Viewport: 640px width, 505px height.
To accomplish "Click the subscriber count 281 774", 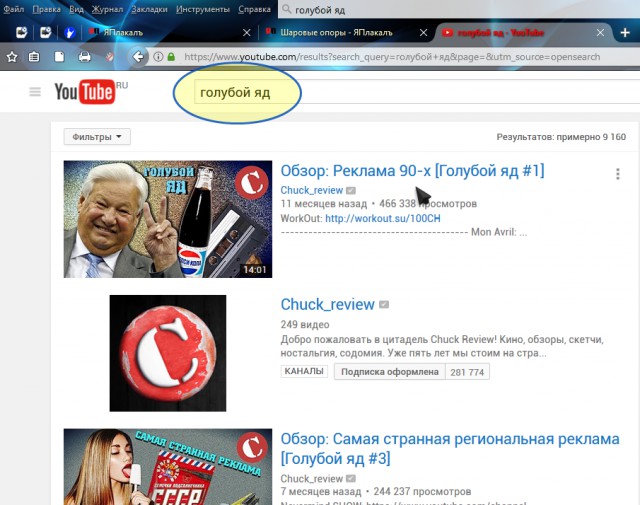I will (467, 372).
